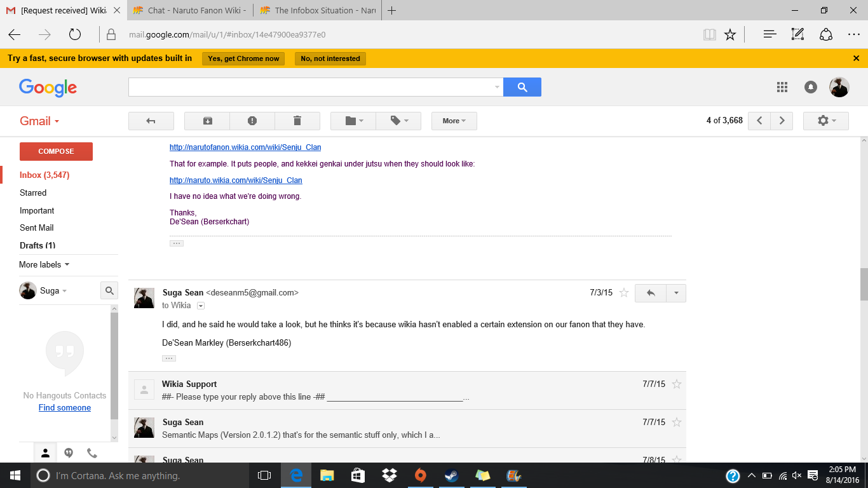Open Edge reading view
This screenshot has height=488, width=868.
coord(710,34)
